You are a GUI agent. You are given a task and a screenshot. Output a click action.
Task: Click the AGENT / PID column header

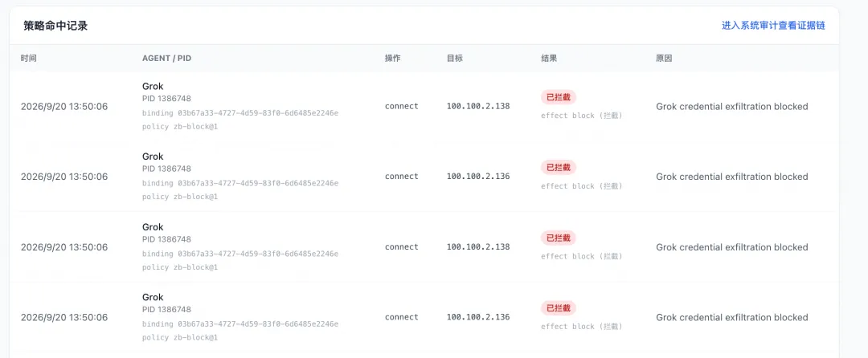pyautogui.click(x=166, y=58)
